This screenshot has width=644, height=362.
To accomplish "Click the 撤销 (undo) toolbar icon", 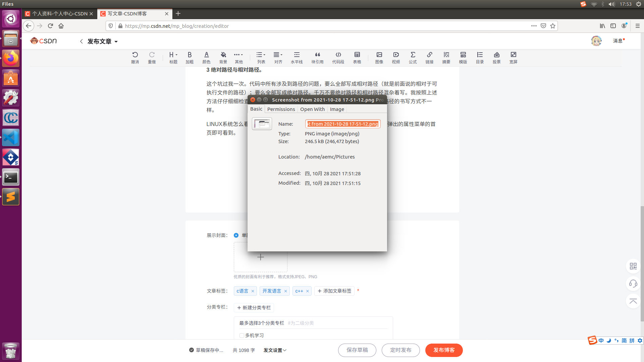I will (x=135, y=57).
